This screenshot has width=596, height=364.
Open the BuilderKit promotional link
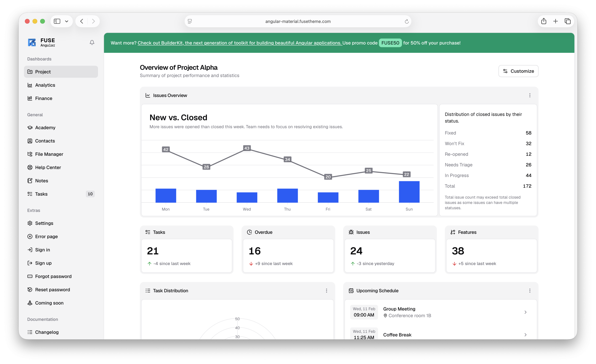240,43
